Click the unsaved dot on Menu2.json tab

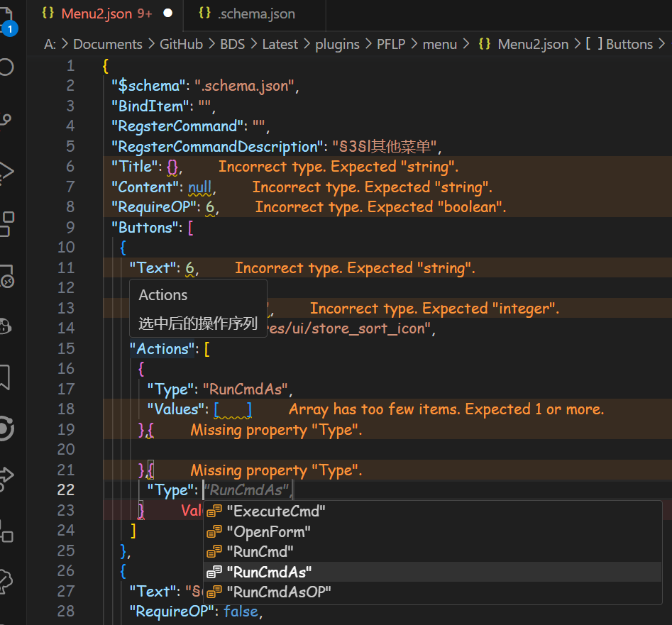tap(168, 13)
